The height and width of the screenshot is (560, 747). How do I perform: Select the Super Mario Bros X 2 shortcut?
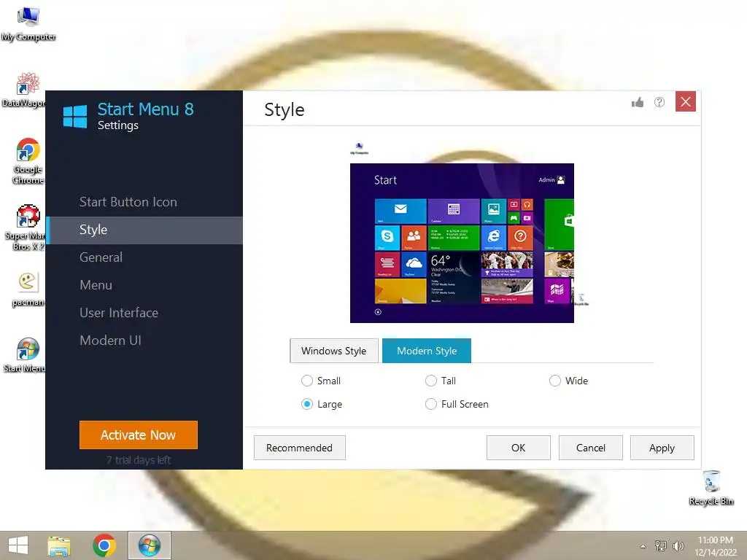(x=26, y=227)
